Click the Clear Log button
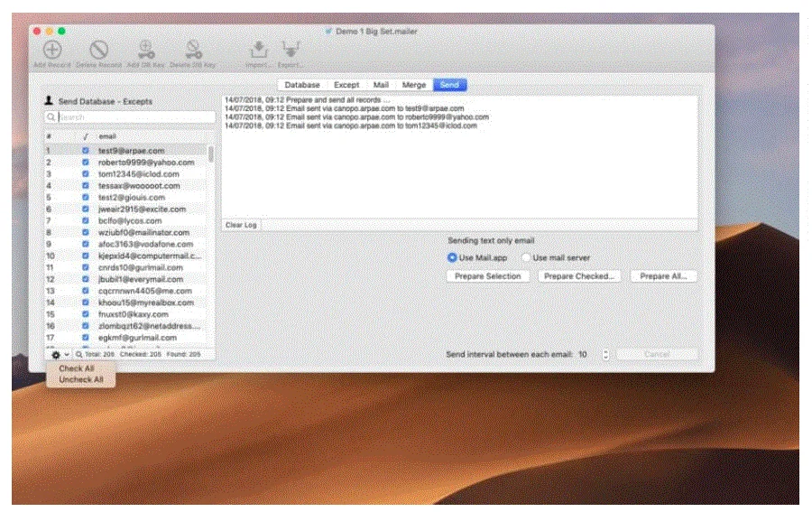The width and height of the screenshot is (812, 512). coord(241,226)
